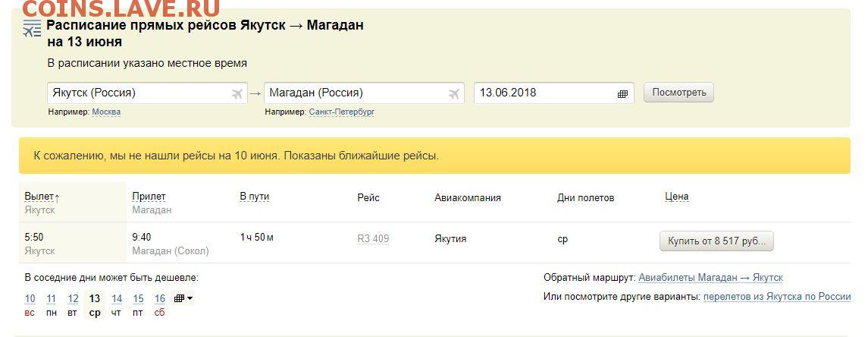Screen dimensions: 868x337
Task: Open the calendar dropdown next to day 16
Action: pyautogui.click(x=183, y=299)
